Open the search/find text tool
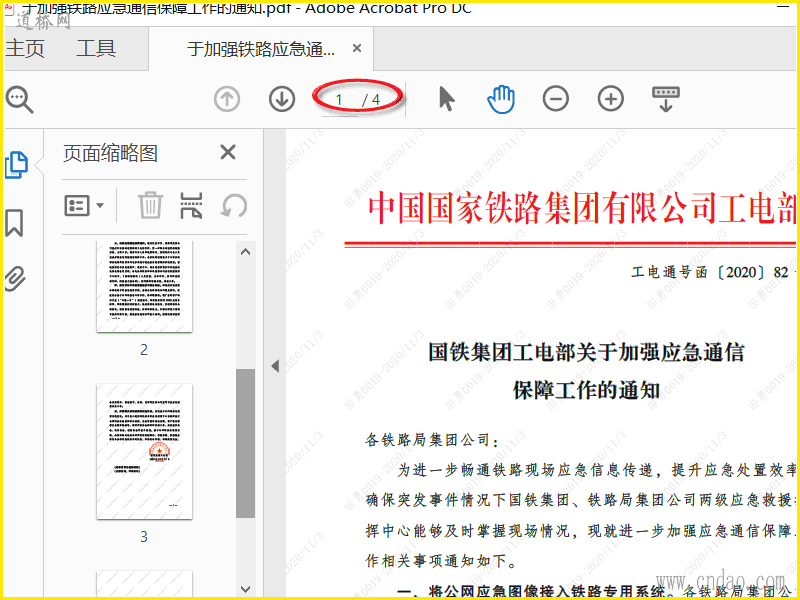Screen dimensions: 800x600 (x=19, y=99)
